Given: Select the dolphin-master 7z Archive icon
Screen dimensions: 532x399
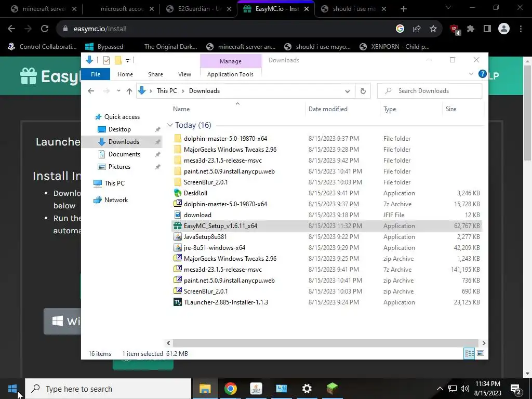Looking at the screenshot, I should click(x=178, y=204).
